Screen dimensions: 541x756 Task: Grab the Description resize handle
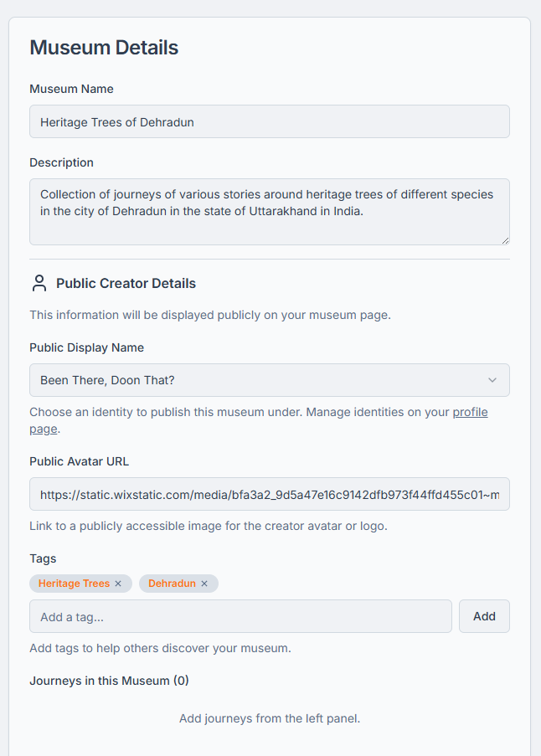click(x=505, y=240)
